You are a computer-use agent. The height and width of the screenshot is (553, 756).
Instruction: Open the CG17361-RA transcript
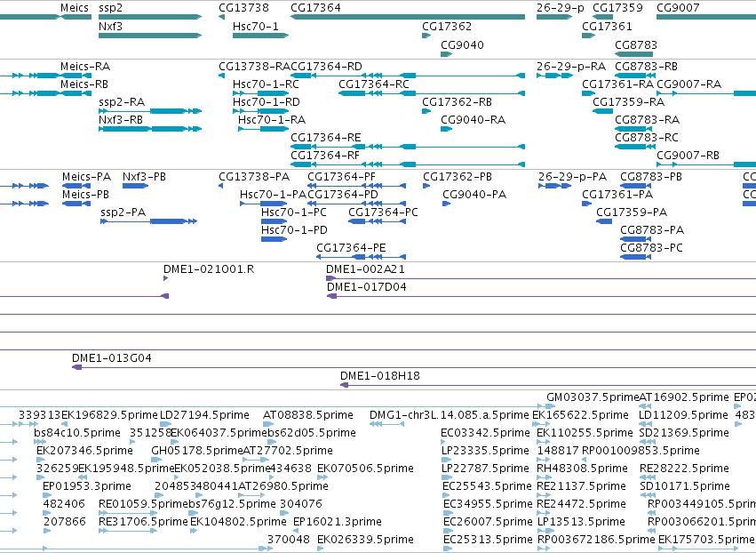tap(589, 93)
